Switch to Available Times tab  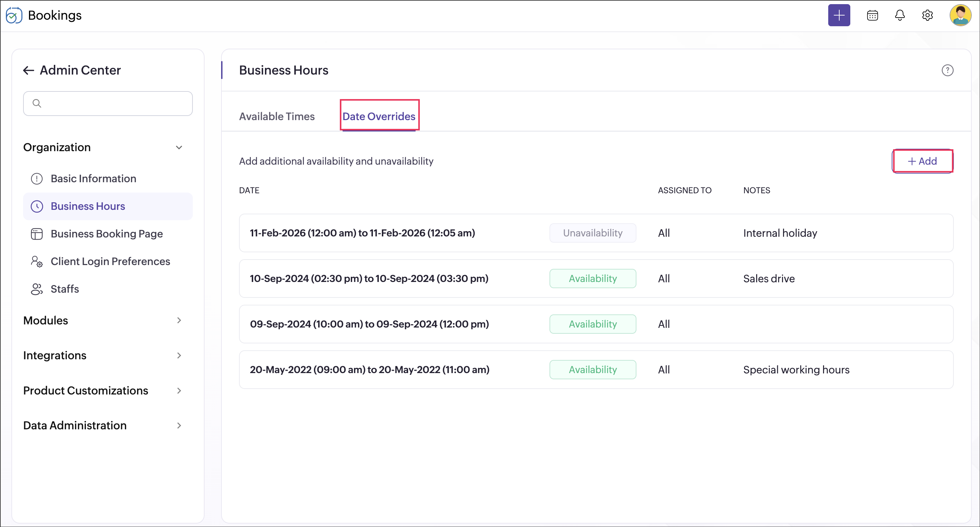pos(277,116)
